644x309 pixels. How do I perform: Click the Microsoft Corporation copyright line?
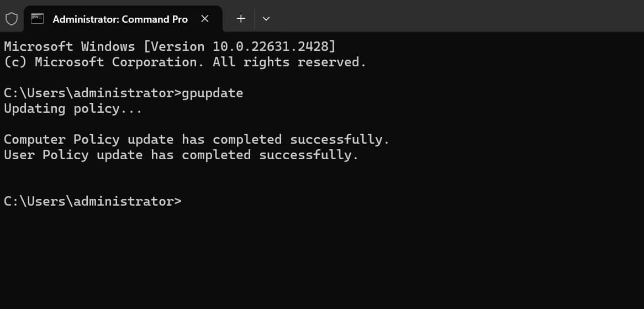tap(185, 62)
